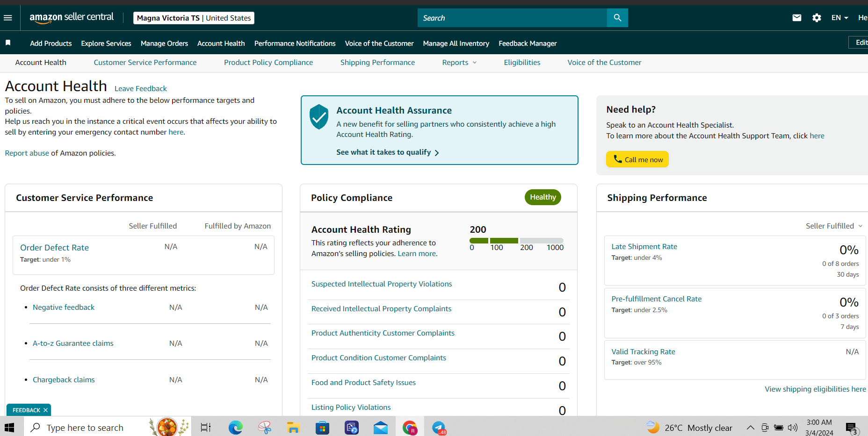Show hidden system tray icons

click(750, 428)
